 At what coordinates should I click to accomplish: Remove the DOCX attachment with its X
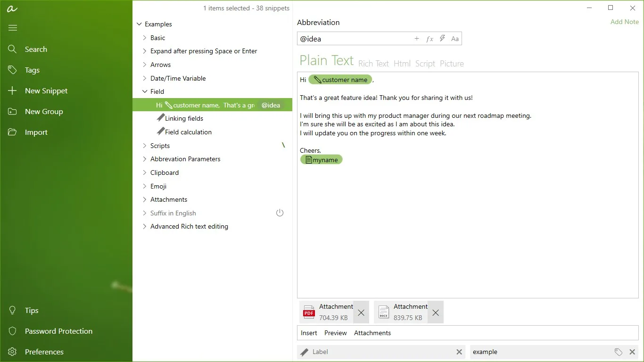436,313
